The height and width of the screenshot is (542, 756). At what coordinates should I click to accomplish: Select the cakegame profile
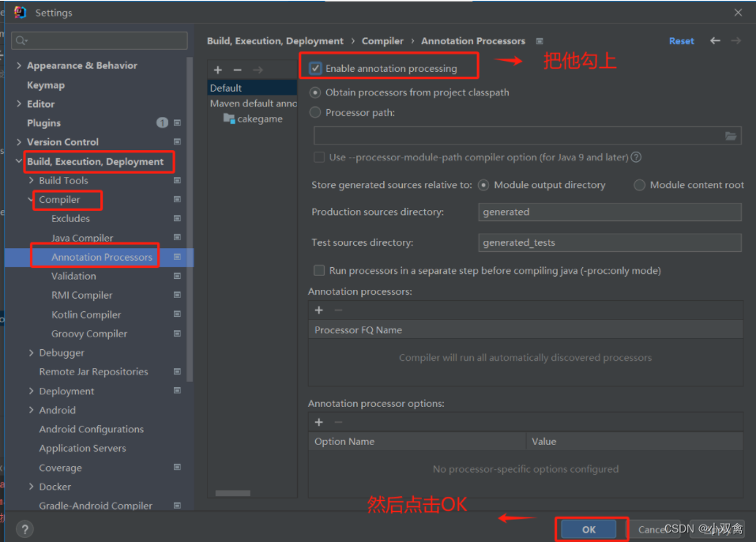[x=261, y=119]
